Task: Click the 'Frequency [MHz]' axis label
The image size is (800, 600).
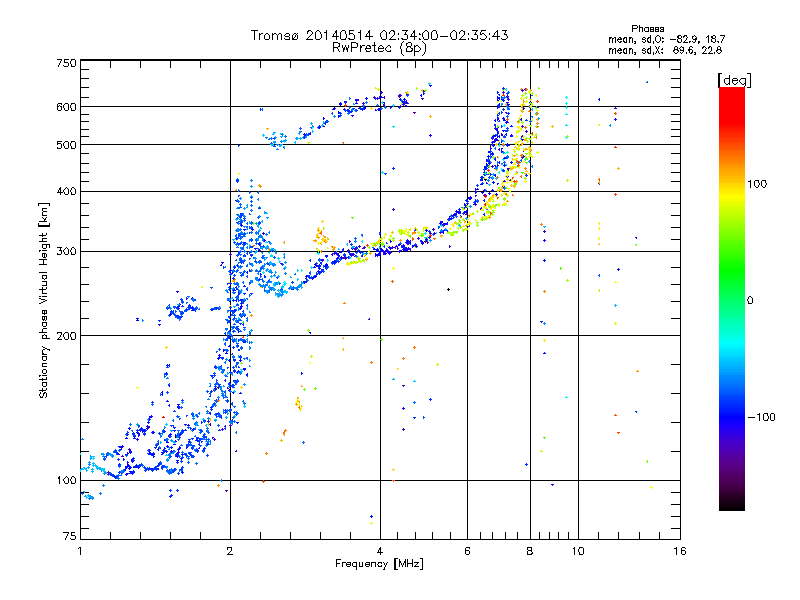Action: point(379,564)
